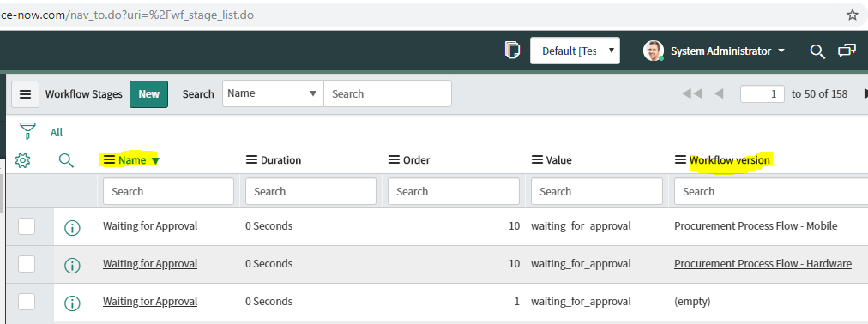Screen dimensions: 868x324
Task: Open Workflow version column options menu icon
Action: [x=680, y=159]
